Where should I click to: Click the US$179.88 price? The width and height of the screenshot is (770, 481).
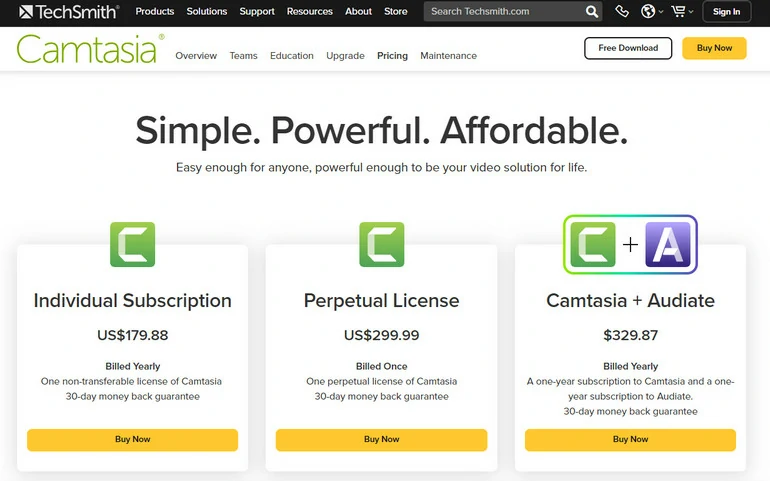pos(133,335)
